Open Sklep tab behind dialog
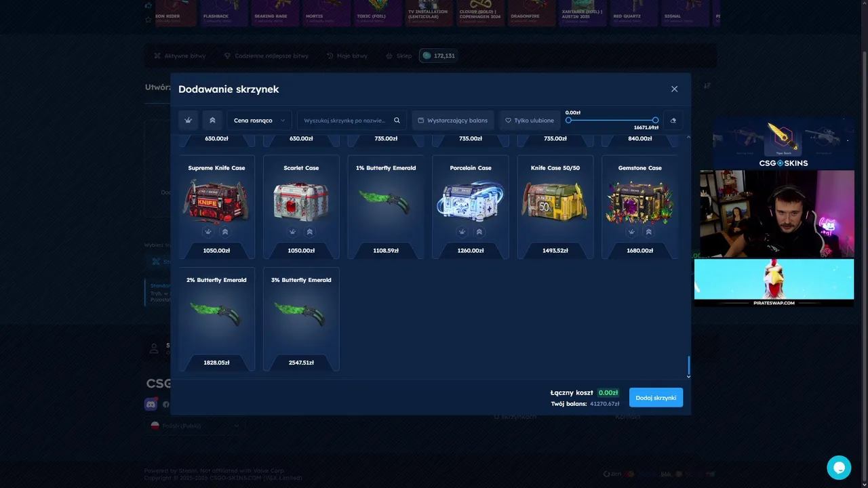Image resolution: width=868 pixels, height=488 pixels. click(x=399, y=56)
